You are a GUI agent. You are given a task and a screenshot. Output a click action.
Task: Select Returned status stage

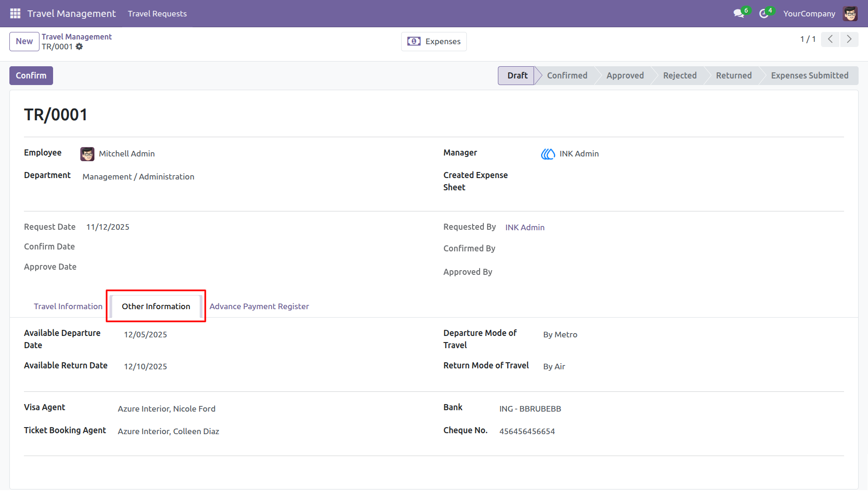[x=734, y=76]
